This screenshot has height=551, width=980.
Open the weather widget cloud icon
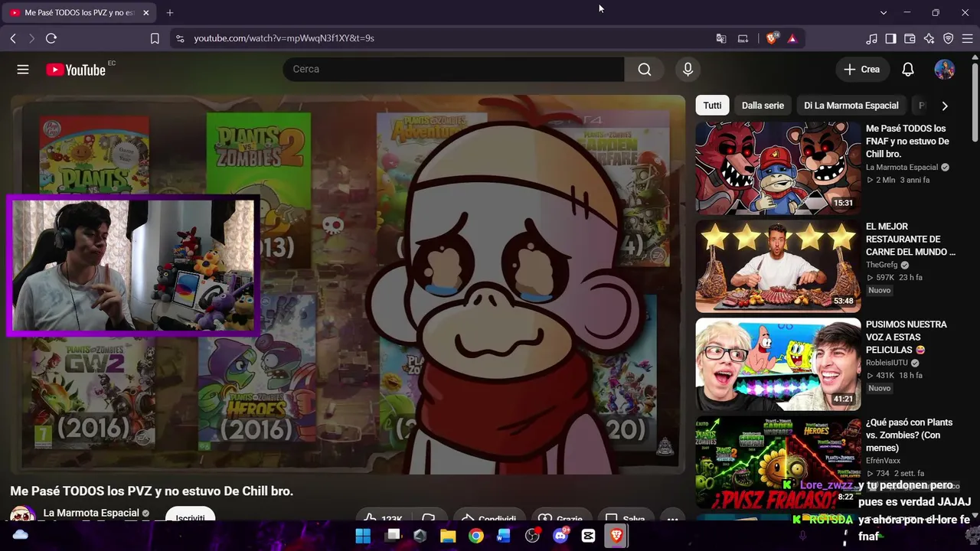click(x=21, y=535)
